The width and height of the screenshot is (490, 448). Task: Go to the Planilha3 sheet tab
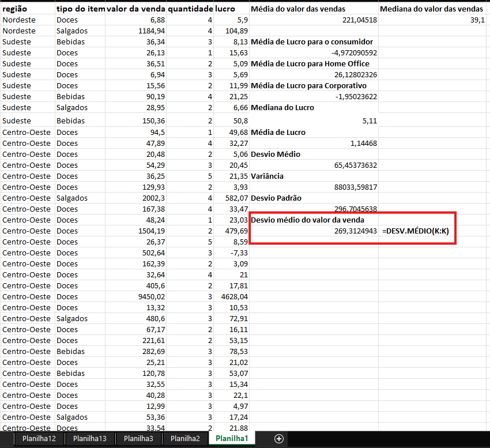tap(138, 439)
